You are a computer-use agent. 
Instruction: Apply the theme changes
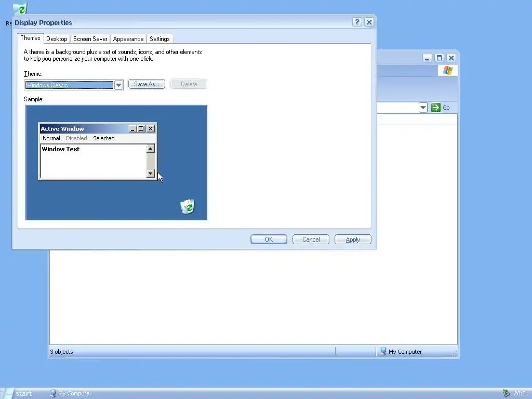coord(353,239)
